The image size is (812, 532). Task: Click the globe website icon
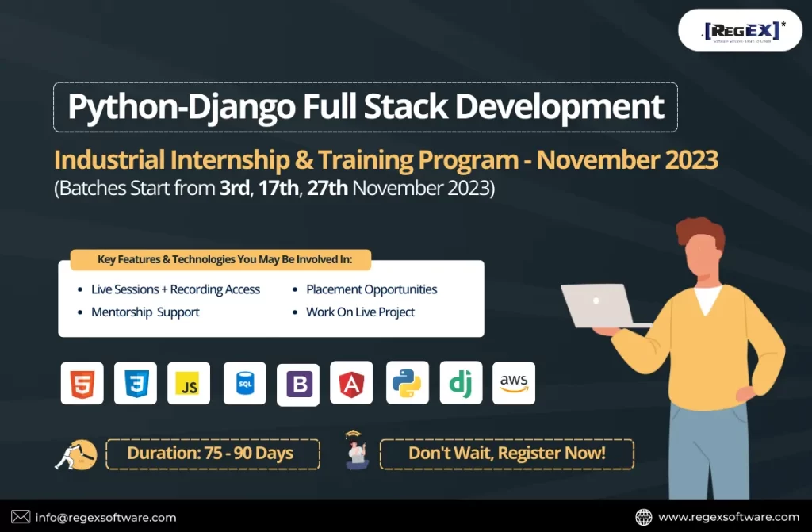click(643, 517)
